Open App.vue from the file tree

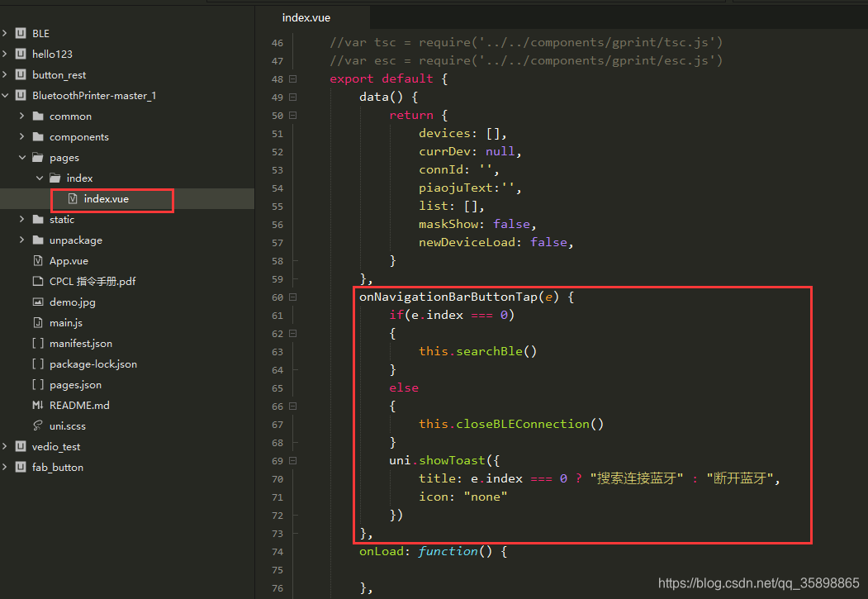click(69, 261)
